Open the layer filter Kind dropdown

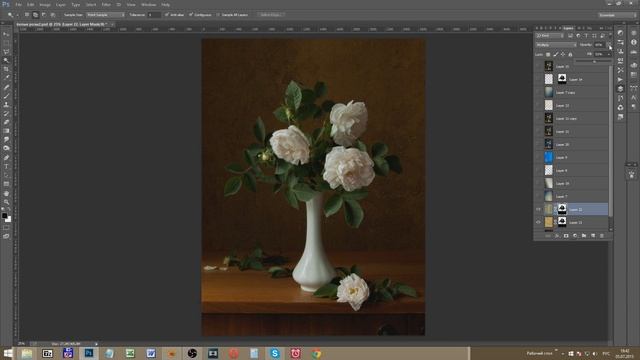[x=549, y=36]
